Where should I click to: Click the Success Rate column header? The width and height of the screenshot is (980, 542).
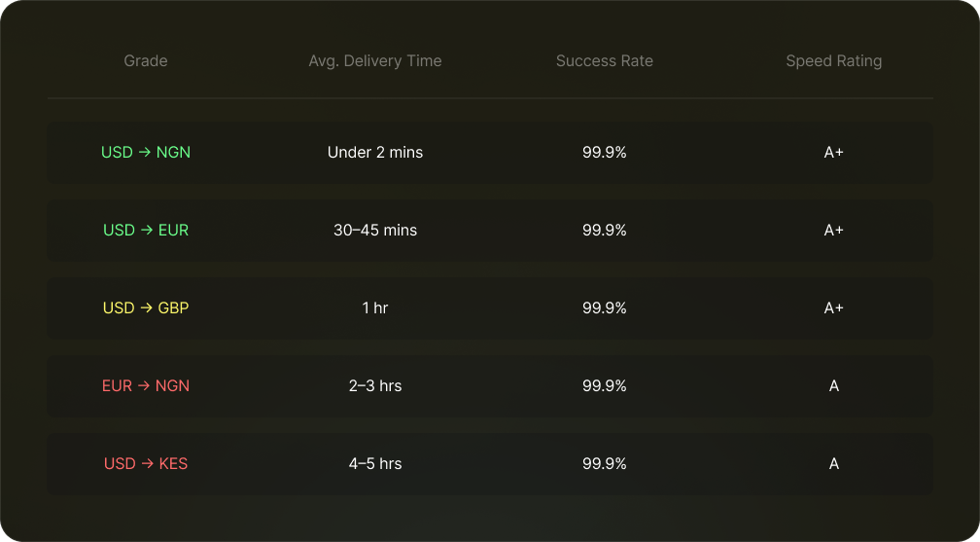tap(605, 60)
